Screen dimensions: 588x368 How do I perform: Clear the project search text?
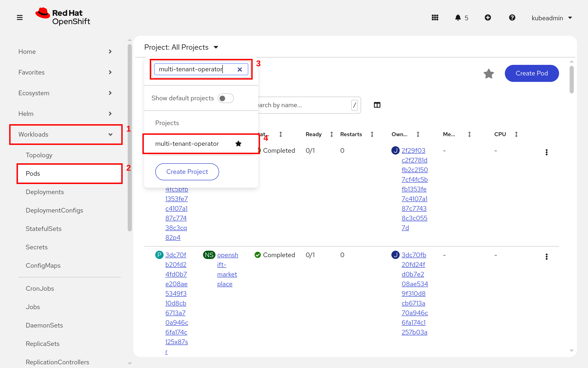pos(240,69)
